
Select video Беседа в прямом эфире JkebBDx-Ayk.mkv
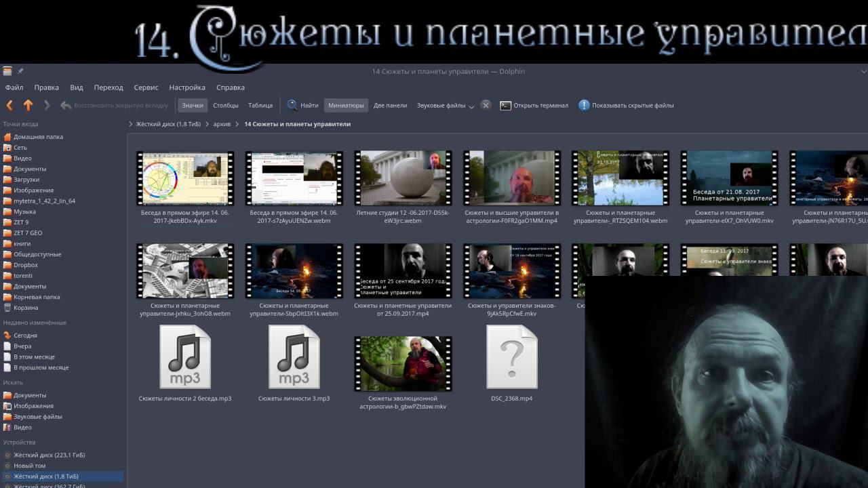185,178
